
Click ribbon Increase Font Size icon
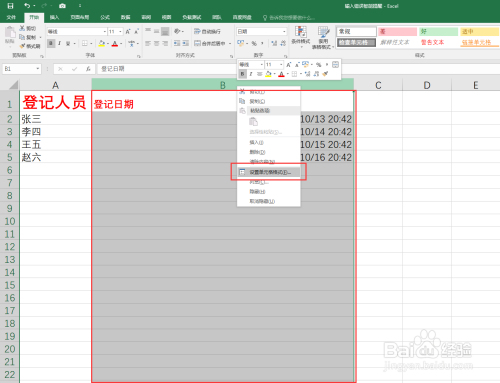(x=128, y=32)
